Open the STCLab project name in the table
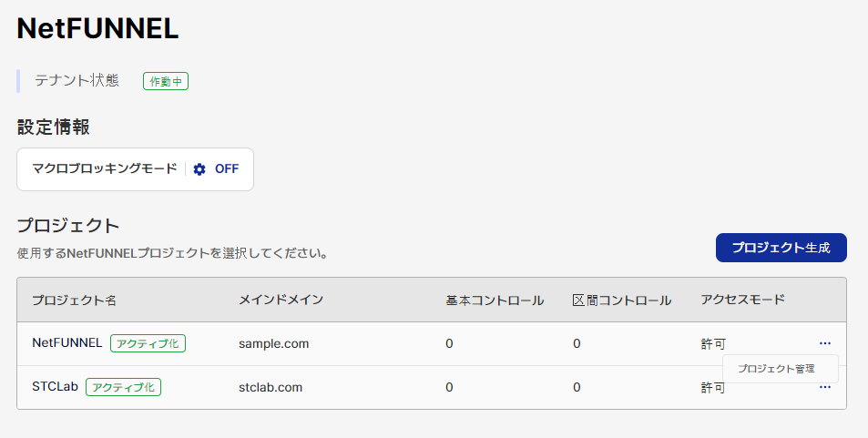This screenshot has height=438, width=868. tap(55, 386)
